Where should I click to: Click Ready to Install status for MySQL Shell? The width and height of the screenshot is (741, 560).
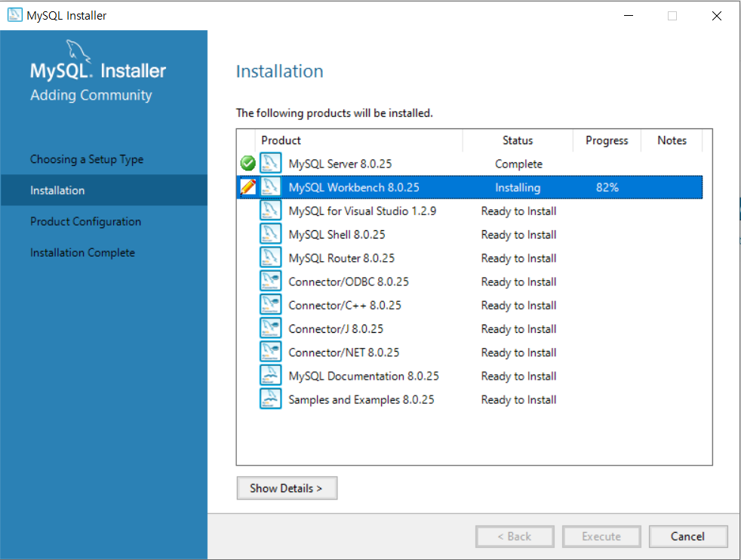pyautogui.click(x=518, y=235)
